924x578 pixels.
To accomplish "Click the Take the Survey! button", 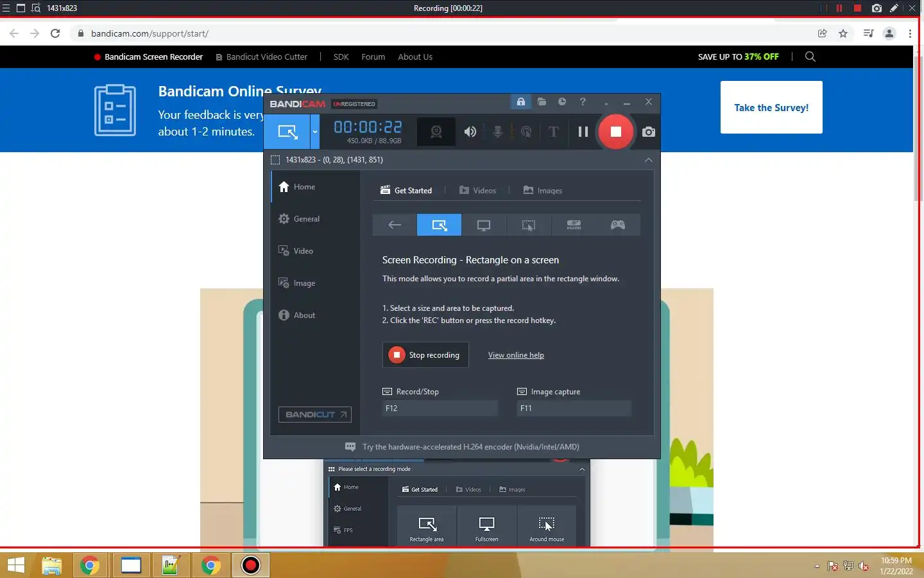I will click(x=771, y=107).
